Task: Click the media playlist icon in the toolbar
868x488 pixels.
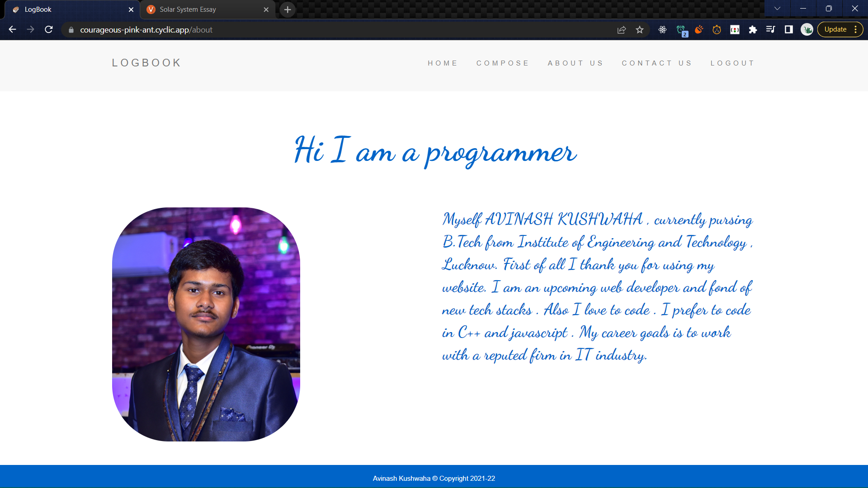Action: click(771, 29)
